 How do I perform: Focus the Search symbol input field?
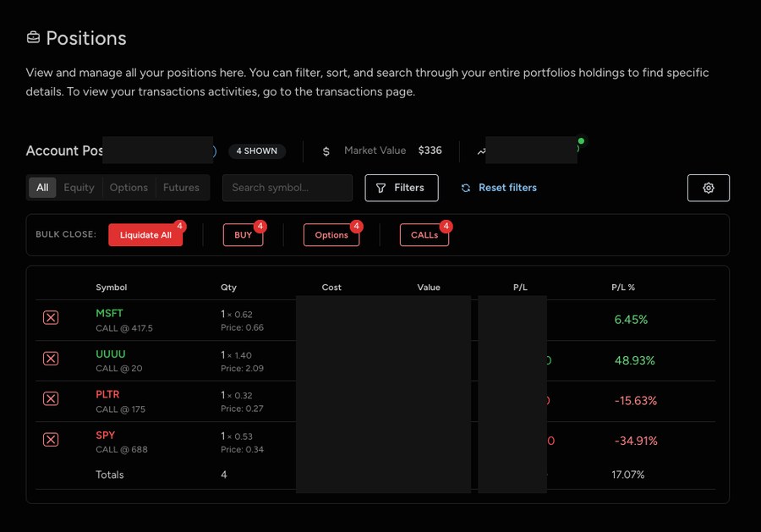pos(287,188)
